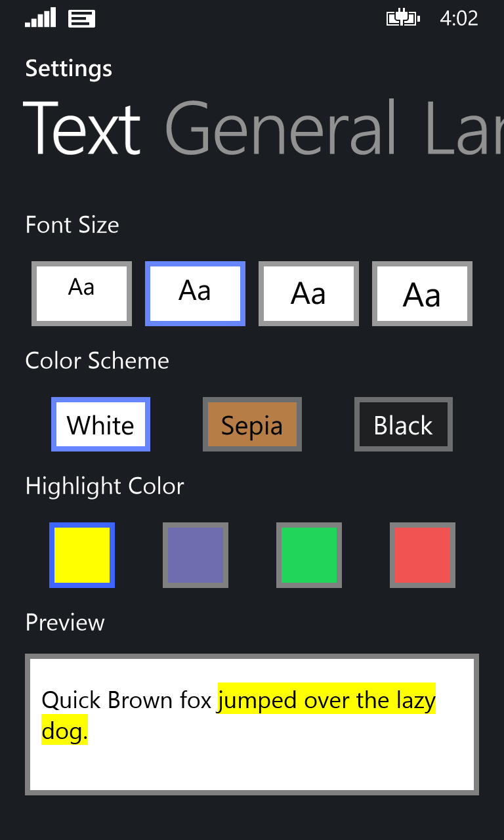This screenshot has height=840, width=504.
Task: Select the largest Aa font size
Action: tap(422, 293)
